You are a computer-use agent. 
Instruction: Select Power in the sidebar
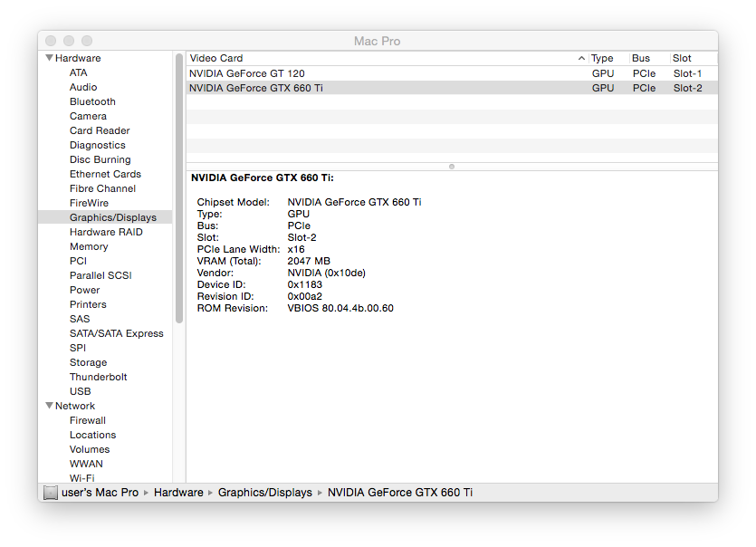tap(84, 290)
